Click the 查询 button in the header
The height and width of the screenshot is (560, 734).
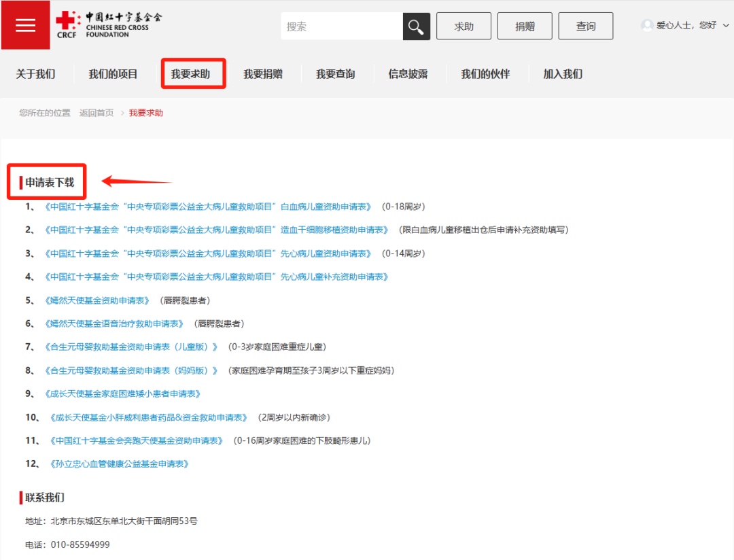click(586, 26)
